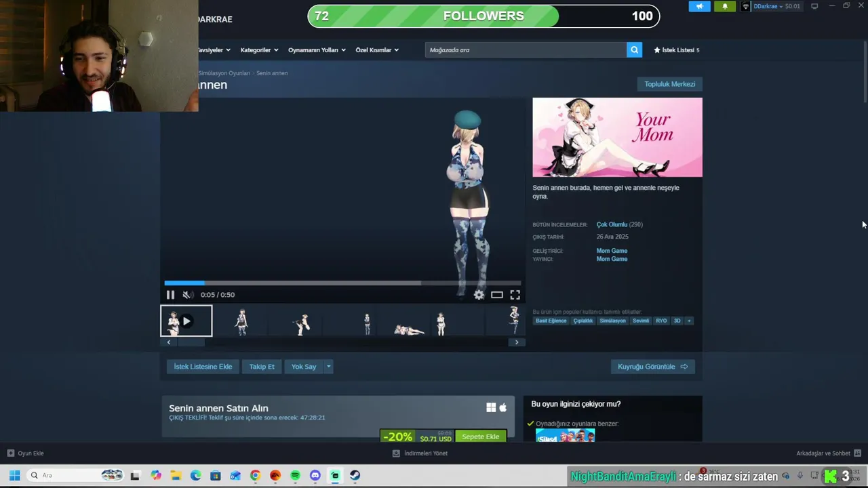Select the Basit Eğlence tag
This screenshot has width=868, height=488.
(x=551, y=321)
